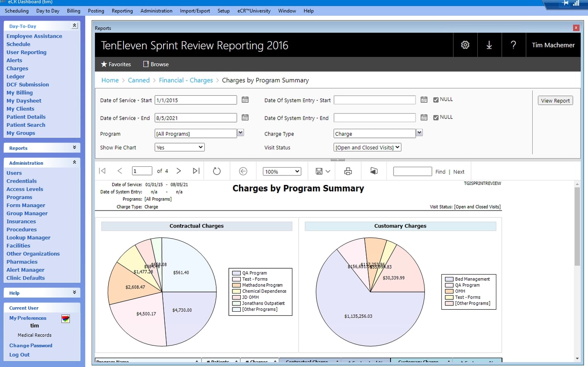The height and width of the screenshot is (367, 588).
Task: Open calendar for Date of Service End
Action: pos(245,117)
